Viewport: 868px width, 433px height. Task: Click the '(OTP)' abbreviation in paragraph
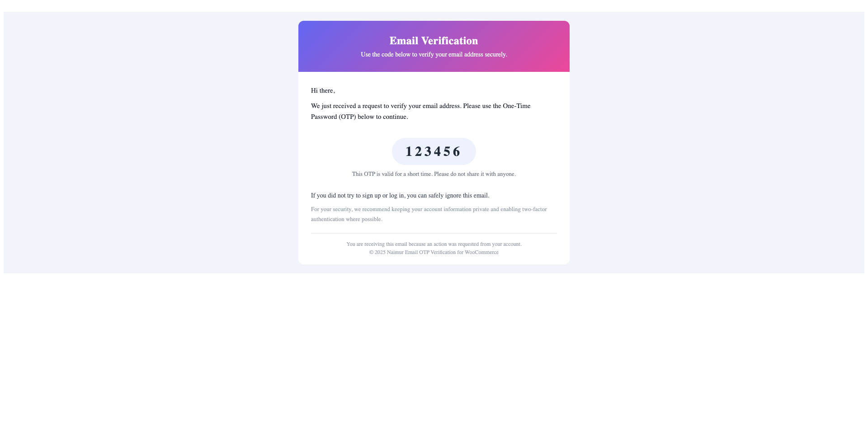pos(347,117)
